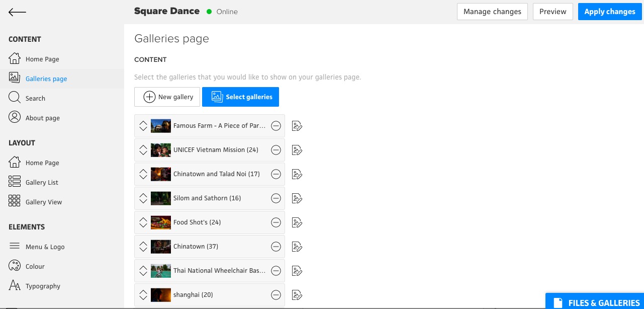This screenshot has width=644, height=309.
Task: Open Galleries page in sidebar
Action: pos(38,79)
